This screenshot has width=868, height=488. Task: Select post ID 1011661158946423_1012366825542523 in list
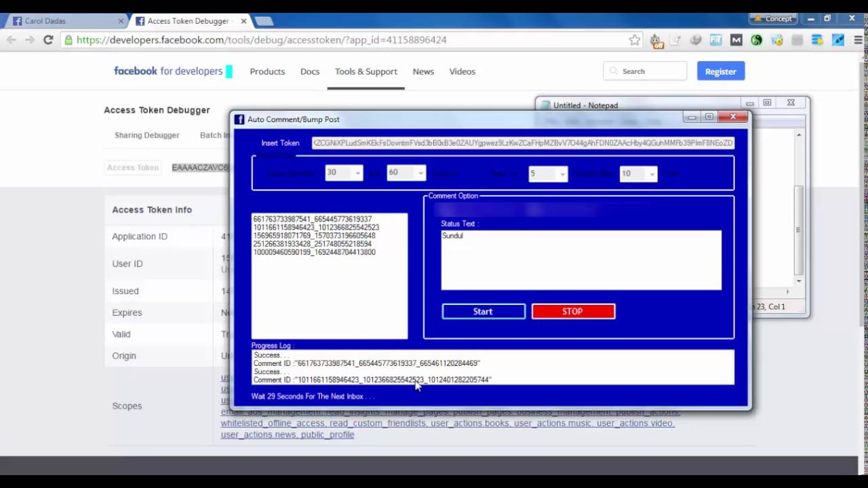(x=316, y=228)
